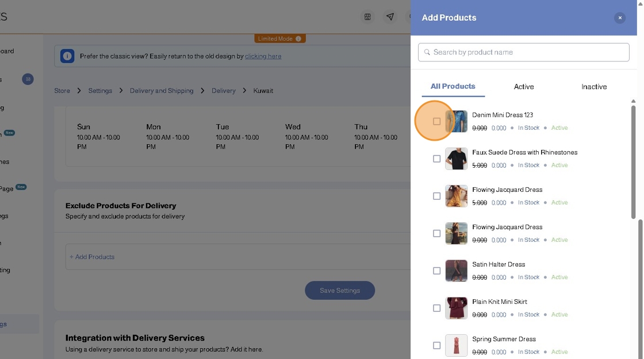Viewport: 644px width, 359px height.
Task: Click the Limited Mode info icon
Action: tap(298, 38)
